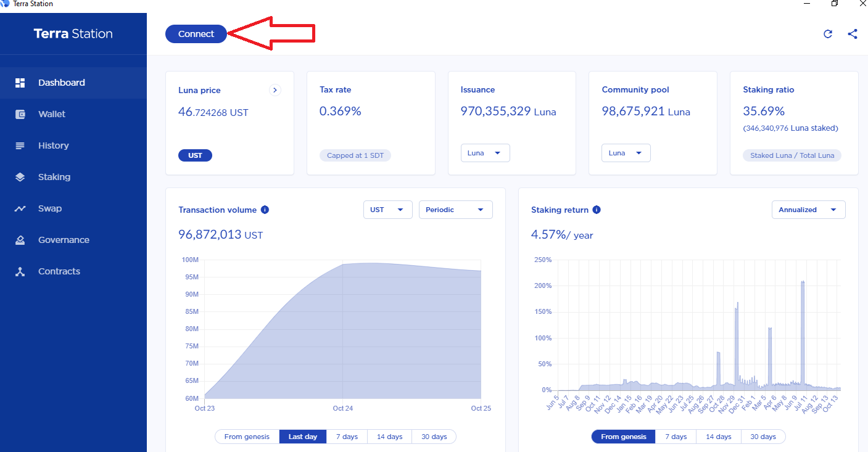Click the Capped at 1 SDT badge
This screenshot has height=452, width=868.
[355, 155]
